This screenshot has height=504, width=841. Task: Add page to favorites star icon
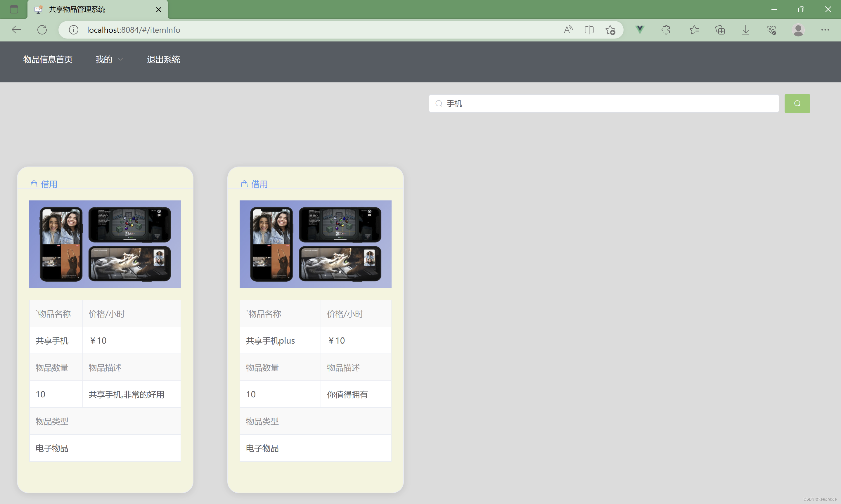tap(610, 30)
